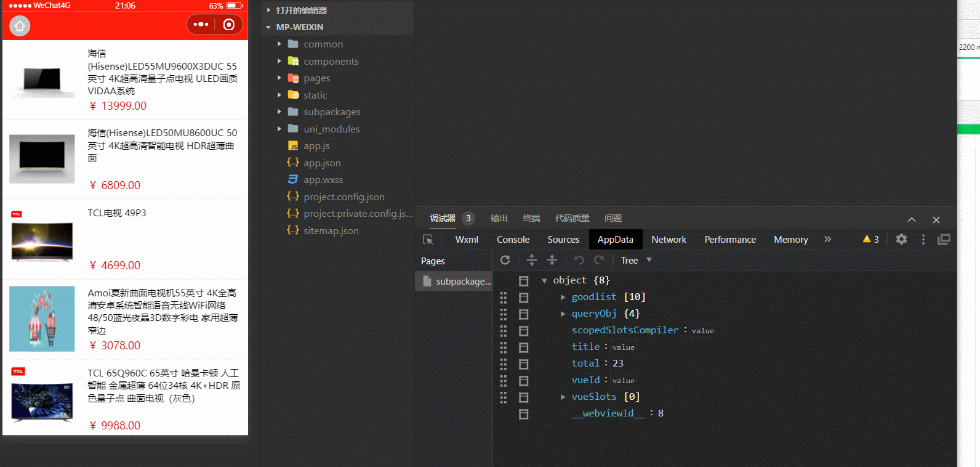This screenshot has width=980, height=467.
Task: Open the 问题 panel tab
Action: [613, 218]
